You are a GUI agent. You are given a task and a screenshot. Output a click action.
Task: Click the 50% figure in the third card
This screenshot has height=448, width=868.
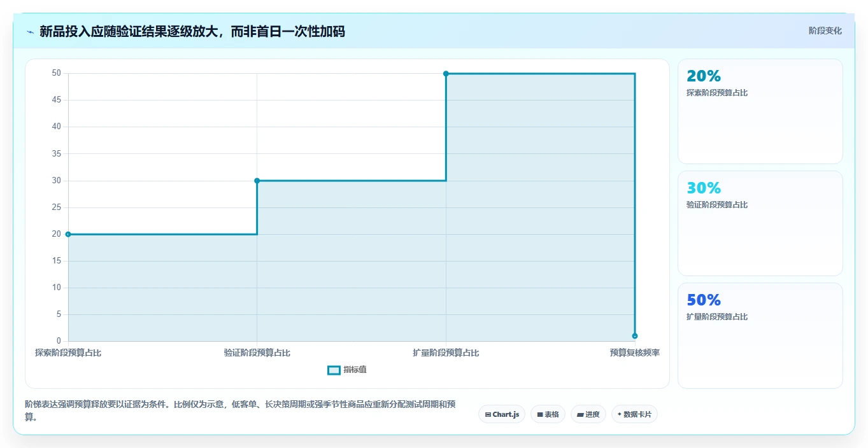point(704,300)
